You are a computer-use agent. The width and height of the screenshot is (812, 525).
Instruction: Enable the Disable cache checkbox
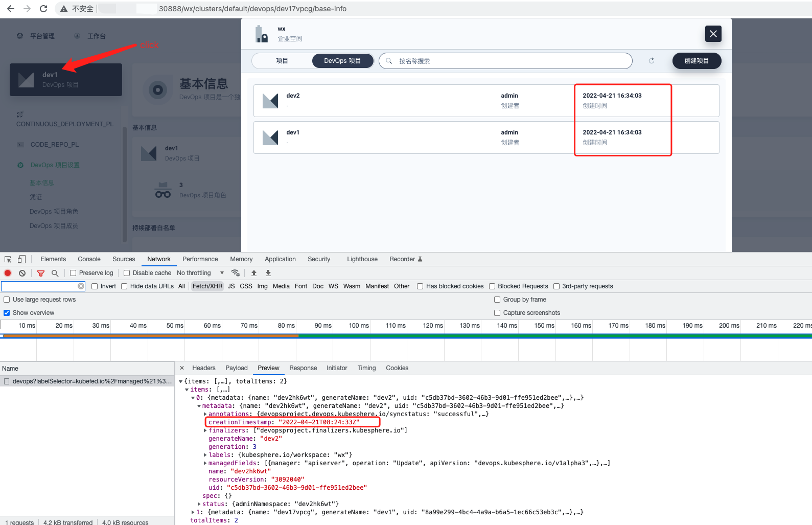point(127,273)
